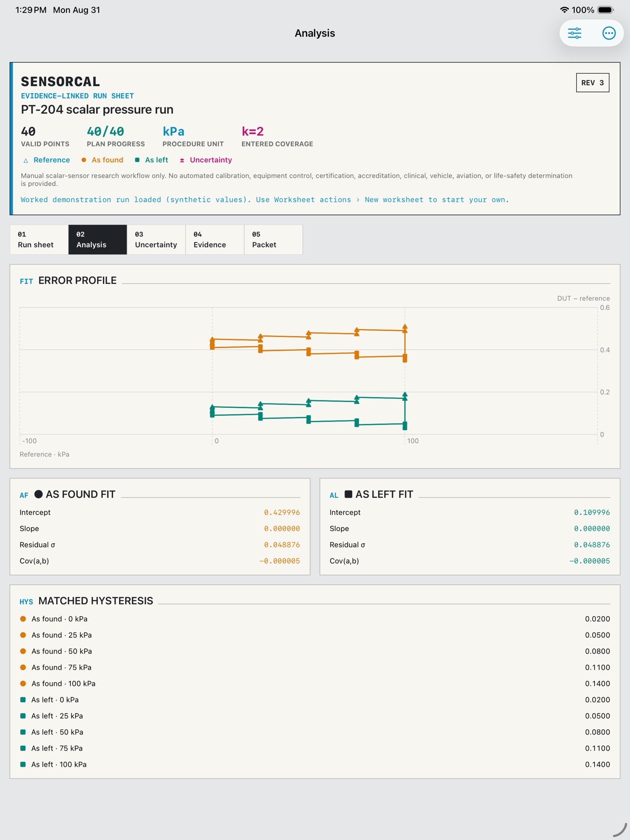Click the green marker for As left · 50 kPa
This screenshot has height=840, width=630.
pyautogui.click(x=23, y=732)
